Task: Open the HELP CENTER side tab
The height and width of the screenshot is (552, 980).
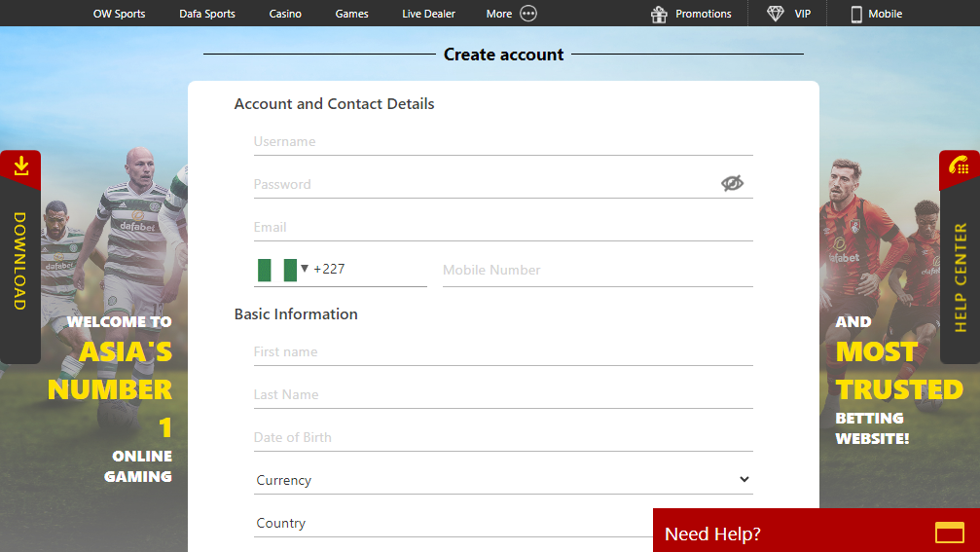Action: [960, 257]
